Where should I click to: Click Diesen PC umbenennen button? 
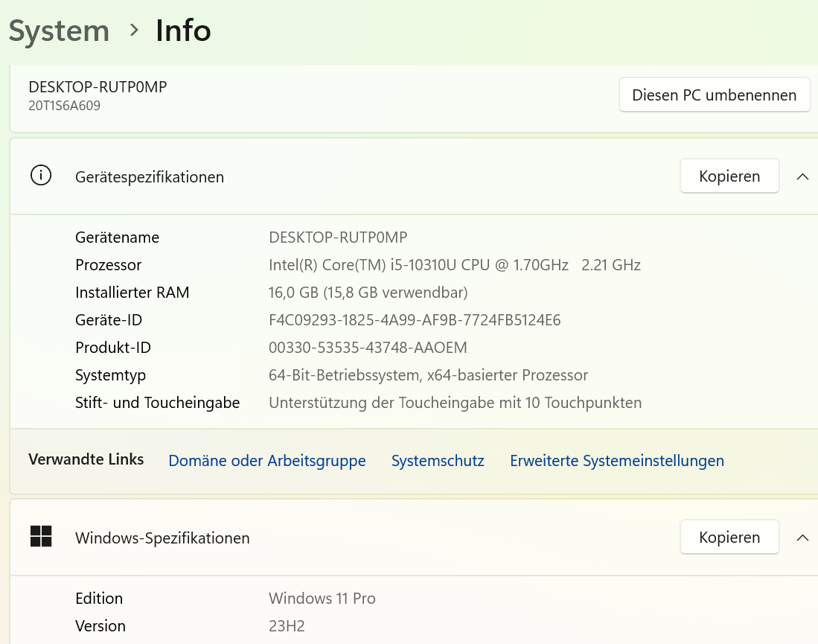715,95
